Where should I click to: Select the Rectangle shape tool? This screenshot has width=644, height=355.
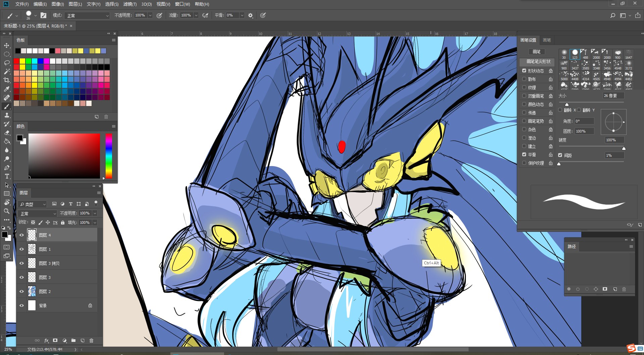click(x=7, y=194)
